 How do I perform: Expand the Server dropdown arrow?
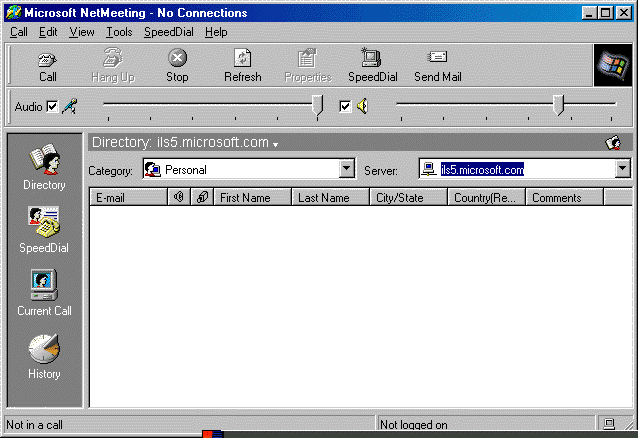click(x=623, y=168)
